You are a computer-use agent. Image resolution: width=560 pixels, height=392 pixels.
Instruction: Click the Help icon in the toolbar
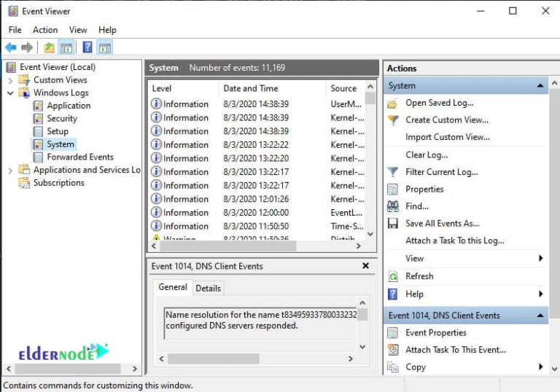pyautogui.click(x=87, y=47)
